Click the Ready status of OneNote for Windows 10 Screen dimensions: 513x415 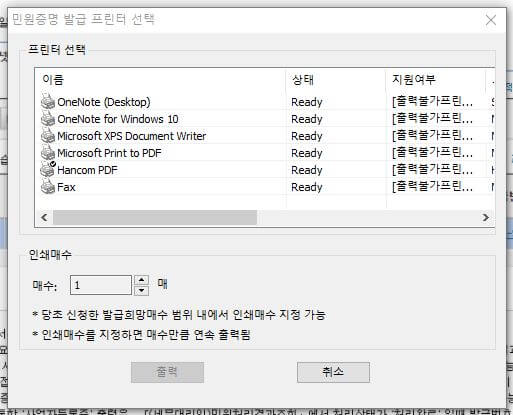[x=307, y=119]
